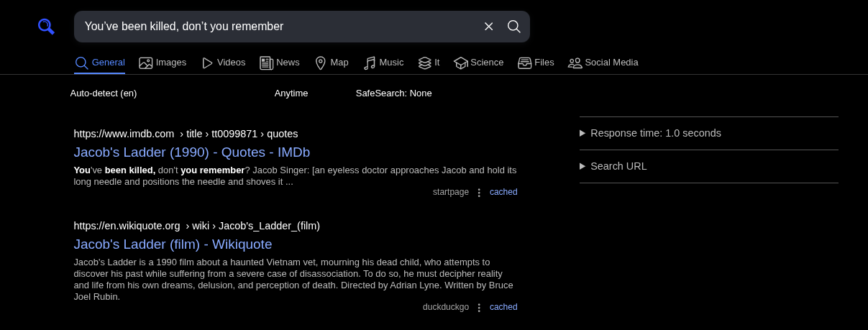Open the Science category

(x=478, y=63)
